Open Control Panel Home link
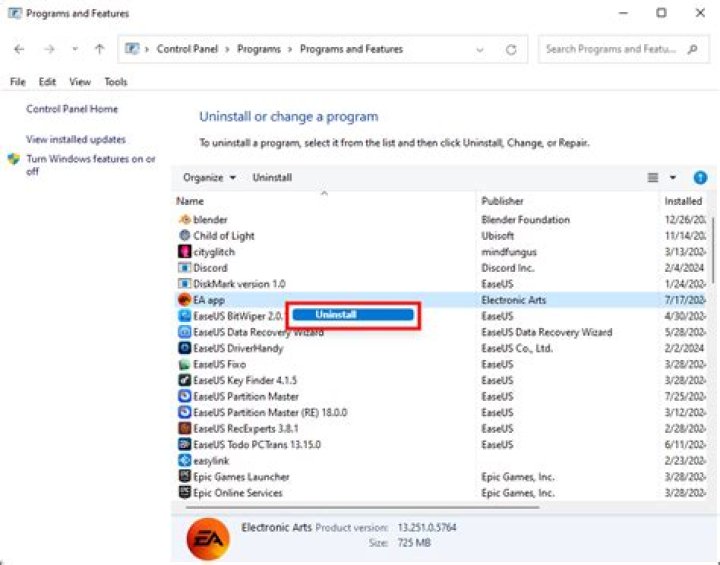The width and height of the screenshot is (720, 565). (72, 109)
